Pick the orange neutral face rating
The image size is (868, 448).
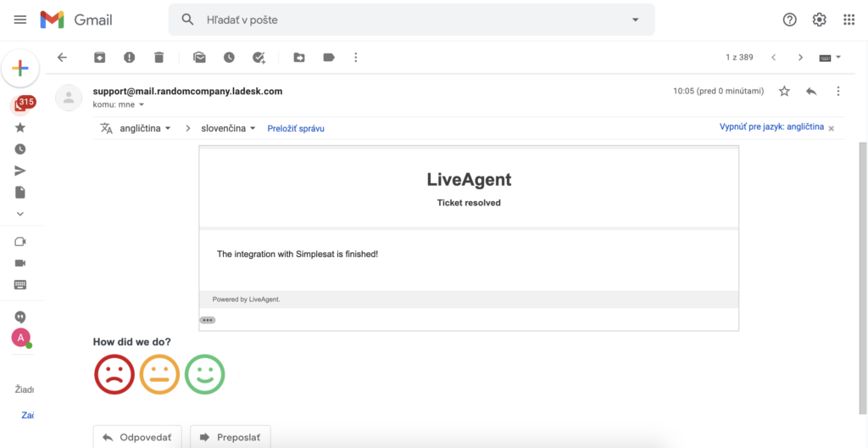tap(159, 374)
